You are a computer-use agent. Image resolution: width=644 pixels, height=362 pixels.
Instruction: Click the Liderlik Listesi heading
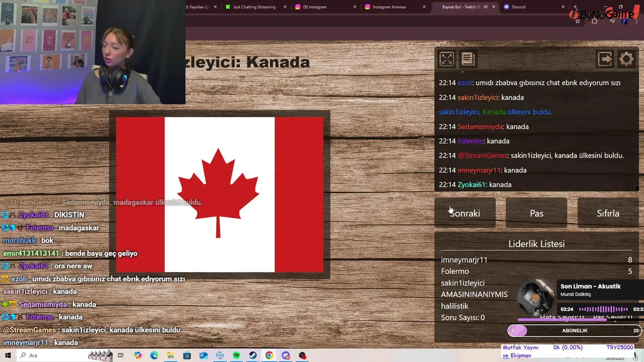536,244
